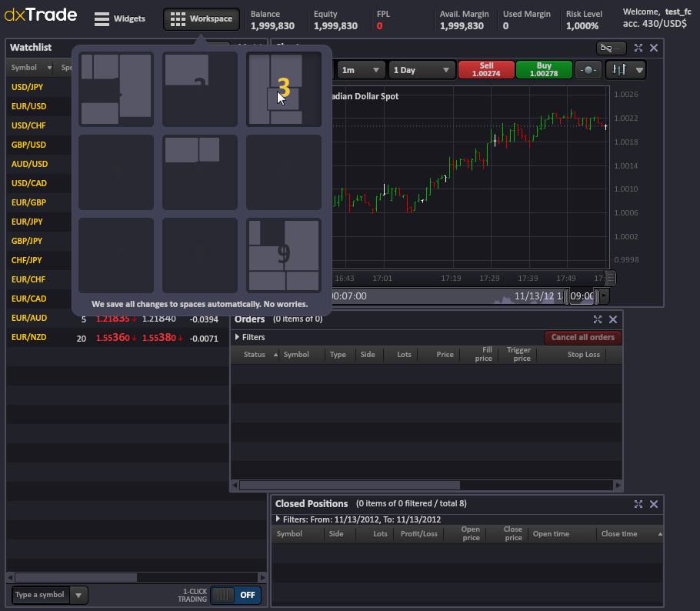Expand Closed Positions date filters

[x=358, y=519]
